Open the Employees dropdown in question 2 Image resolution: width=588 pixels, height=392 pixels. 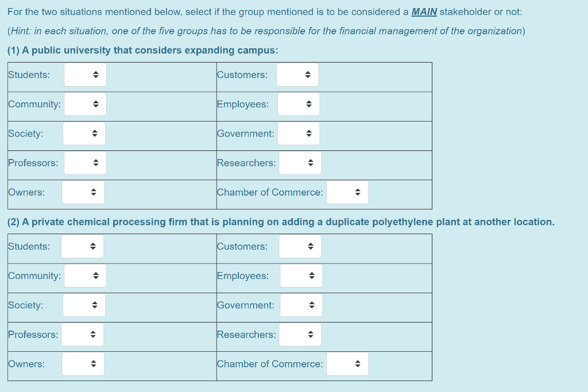point(301,275)
